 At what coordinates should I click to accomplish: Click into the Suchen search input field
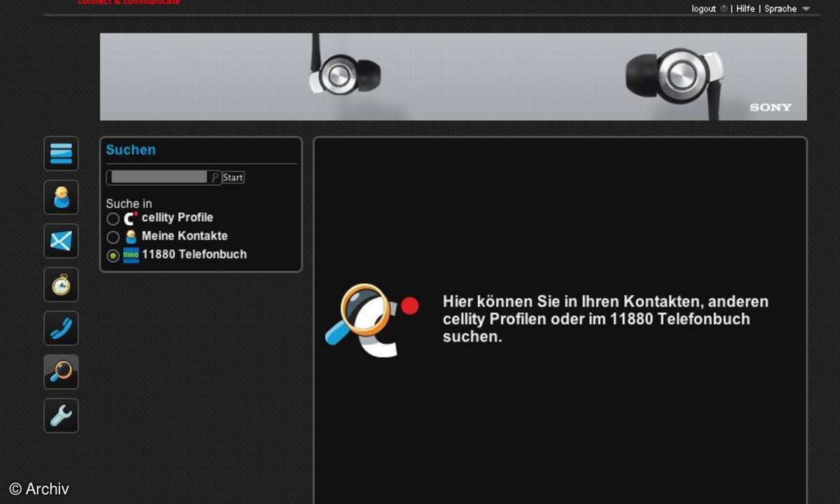pyautogui.click(x=158, y=177)
